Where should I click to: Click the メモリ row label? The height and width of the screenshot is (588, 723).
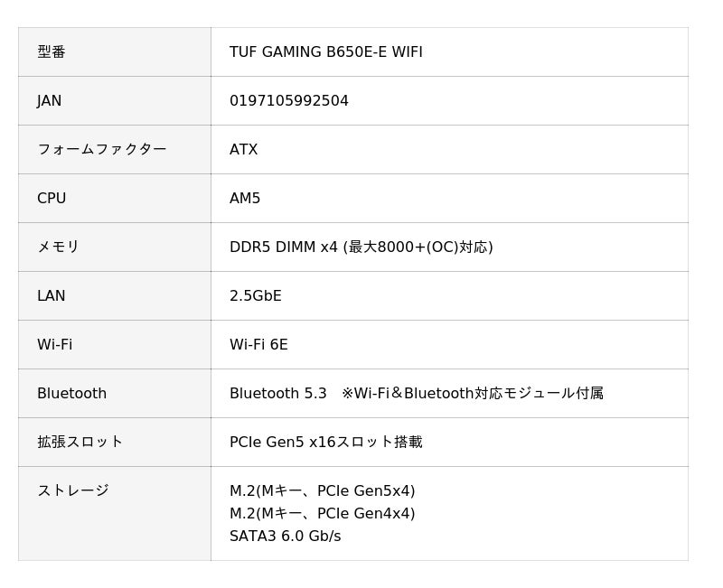pos(58,247)
